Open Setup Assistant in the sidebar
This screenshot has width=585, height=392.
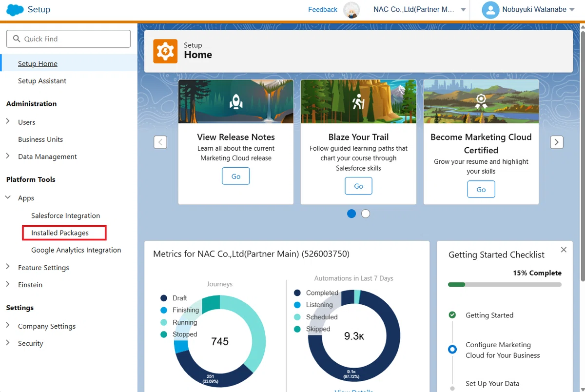pyautogui.click(x=42, y=81)
